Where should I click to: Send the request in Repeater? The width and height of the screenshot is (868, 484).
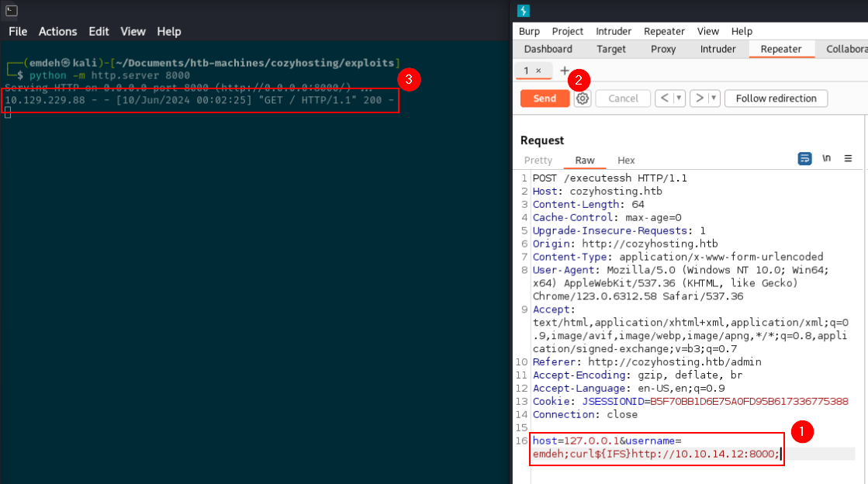point(545,99)
